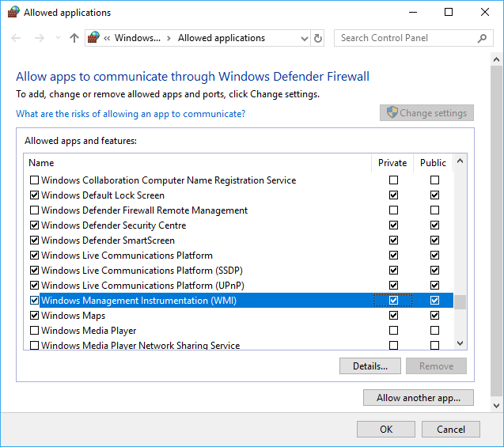Toggle Private checkbox for WMI row
The image size is (504, 447).
point(393,300)
